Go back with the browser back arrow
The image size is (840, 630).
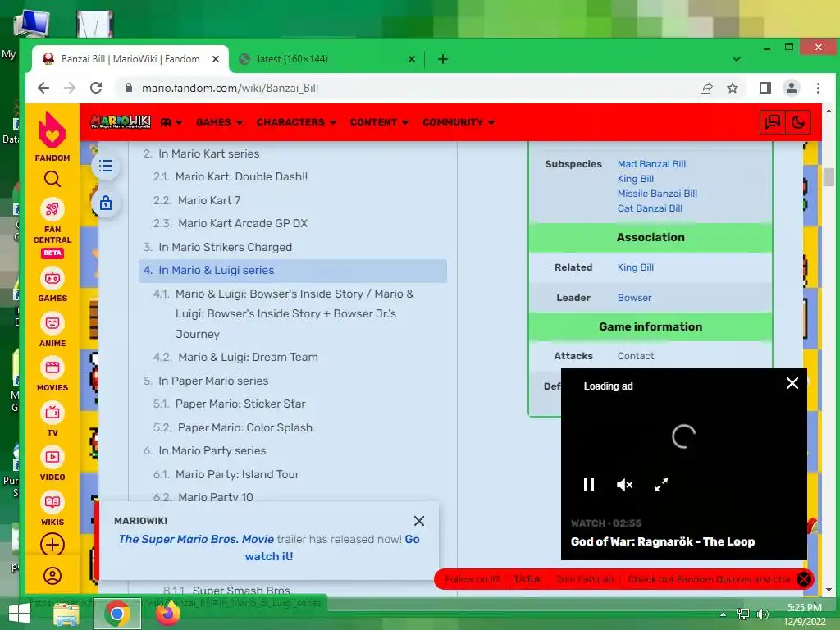point(43,88)
